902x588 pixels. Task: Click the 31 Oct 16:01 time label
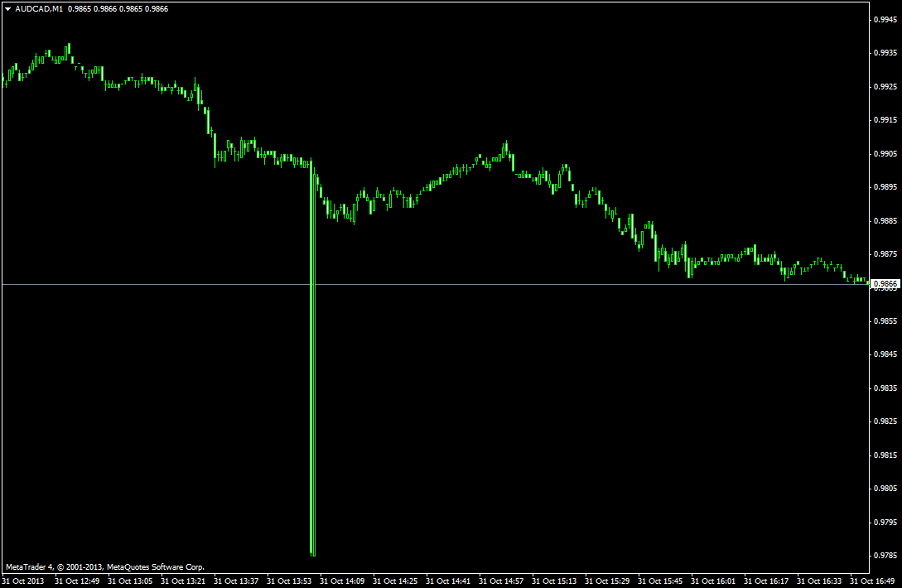click(x=713, y=581)
